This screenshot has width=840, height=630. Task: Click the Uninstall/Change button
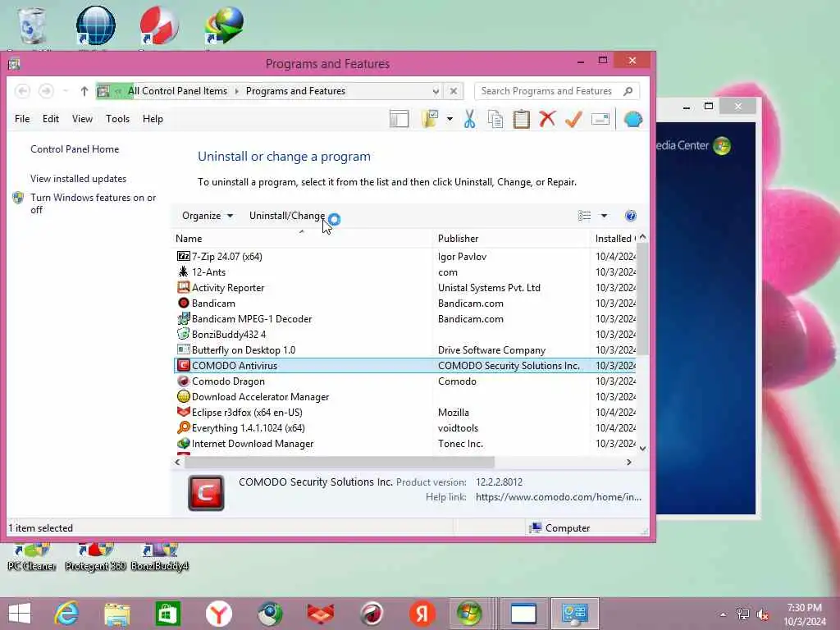coord(287,216)
